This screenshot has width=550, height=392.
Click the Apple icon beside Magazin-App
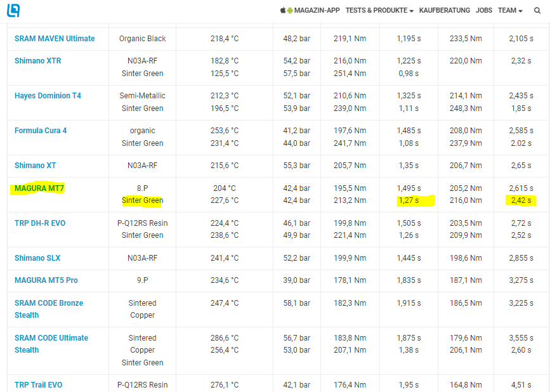(282, 11)
